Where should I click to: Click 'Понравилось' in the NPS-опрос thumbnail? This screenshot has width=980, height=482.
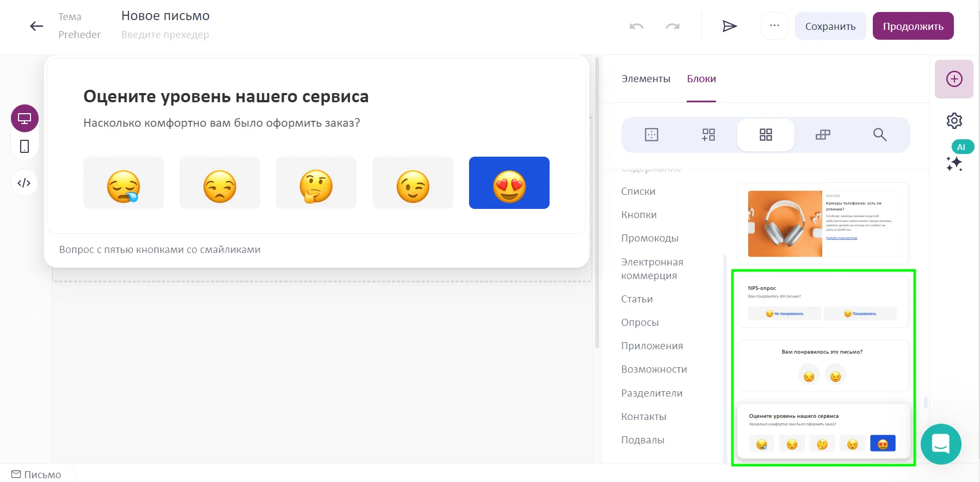coord(860,313)
